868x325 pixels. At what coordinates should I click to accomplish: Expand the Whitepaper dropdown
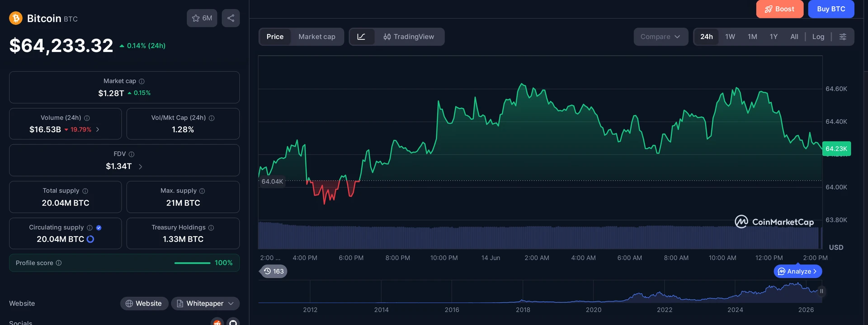pos(205,303)
